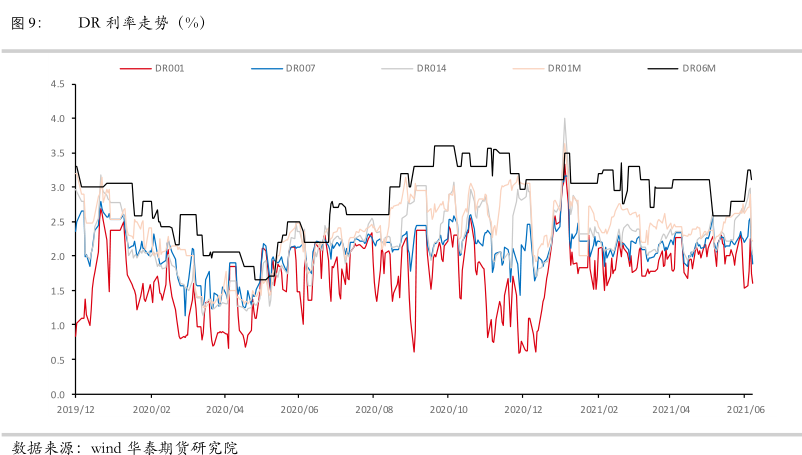
Task: Click the 2020/08 x-axis date label
Action: pyautogui.click(x=373, y=409)
